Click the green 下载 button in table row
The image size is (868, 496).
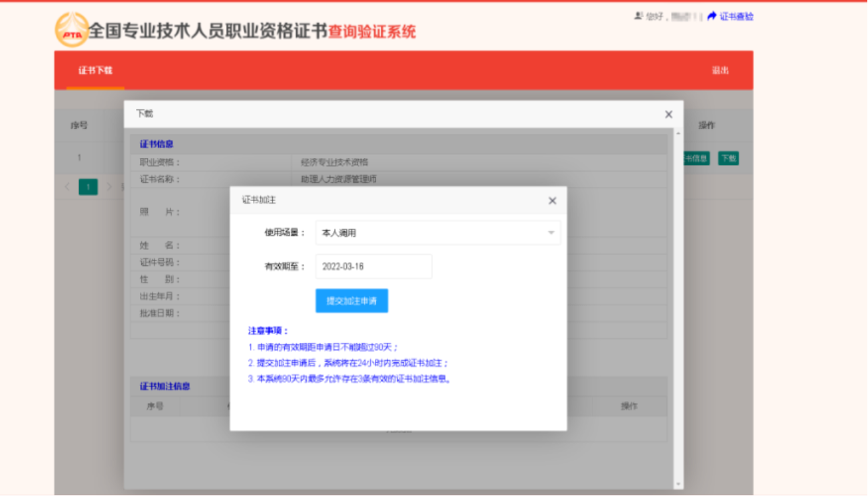pos(728,158)
